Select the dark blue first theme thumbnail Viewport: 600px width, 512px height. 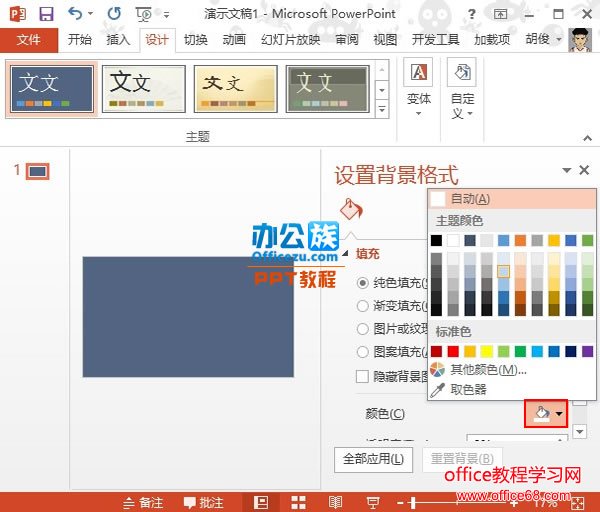(52, 89)
